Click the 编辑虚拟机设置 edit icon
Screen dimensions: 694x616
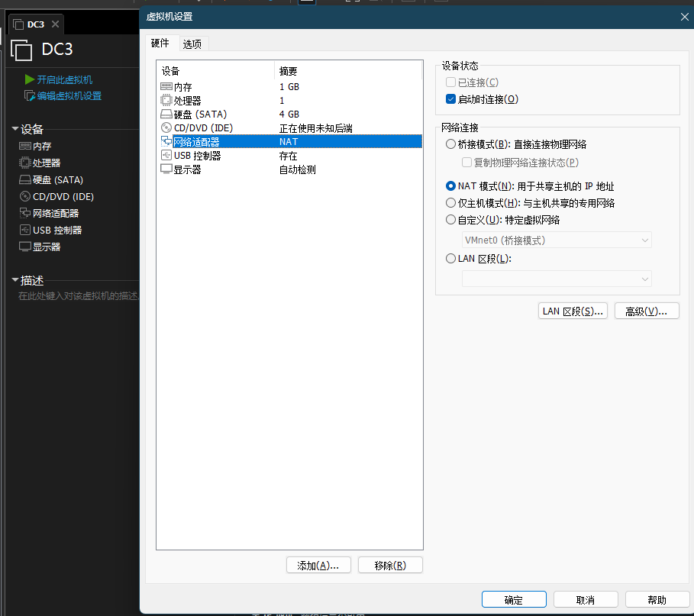tap(30, 96)
